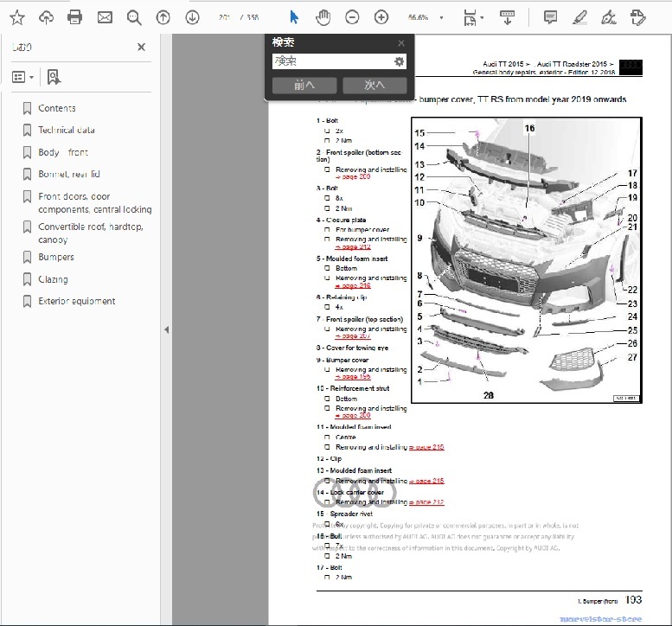The height and width of the screenshot is (626, 672).
Task: Open the sign document pen icon
Action: (609, 17)
